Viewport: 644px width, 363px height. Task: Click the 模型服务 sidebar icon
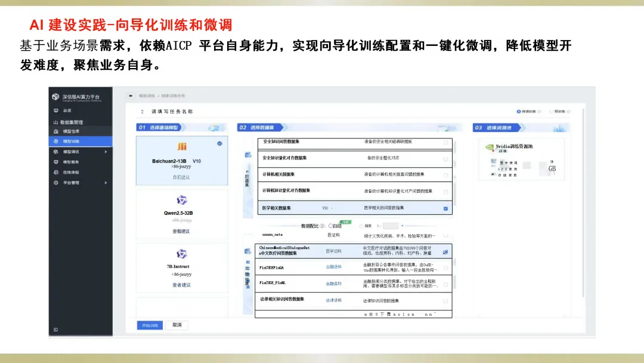click(x=56, y=162)
